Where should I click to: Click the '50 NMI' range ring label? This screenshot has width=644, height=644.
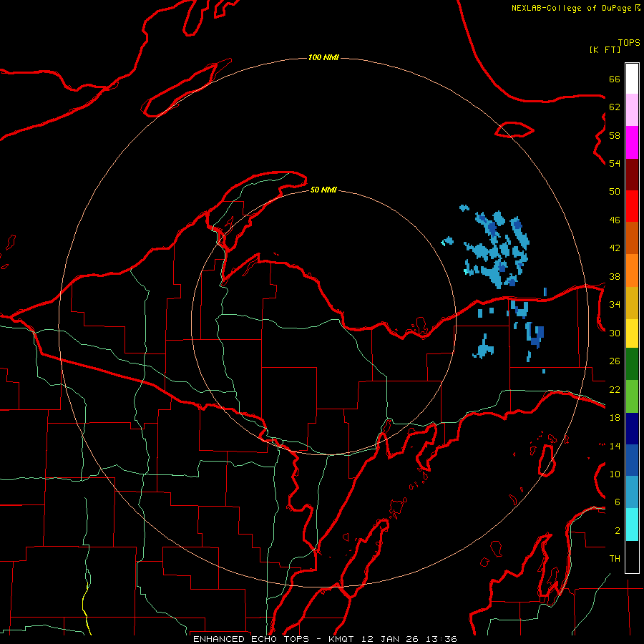[x=323, y=190]
